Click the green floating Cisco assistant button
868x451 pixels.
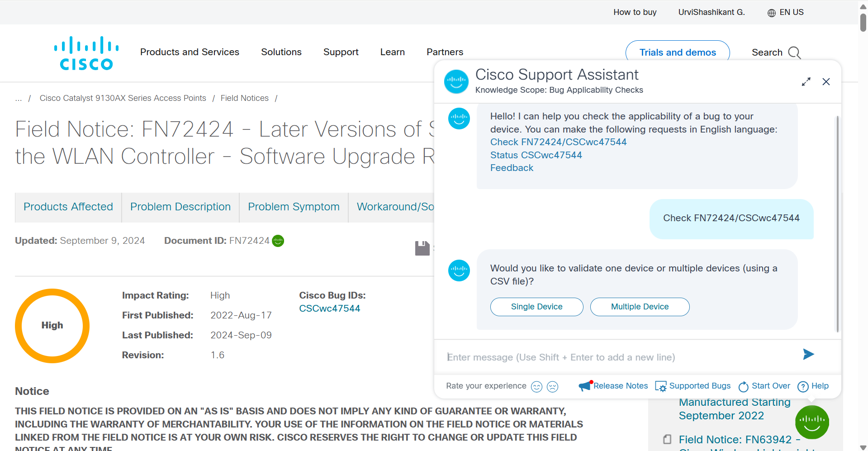pos(812,422)
